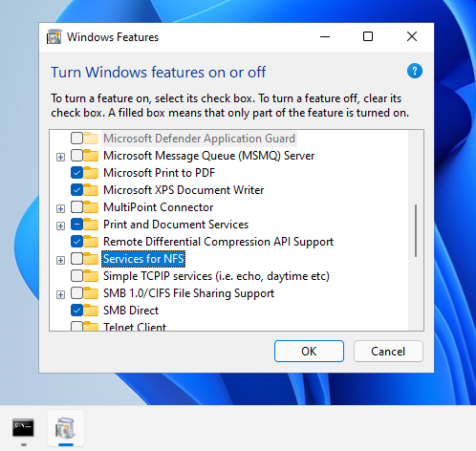Expand the MultiPoint Connector tree node
The image size is (476, 451).
60,208
